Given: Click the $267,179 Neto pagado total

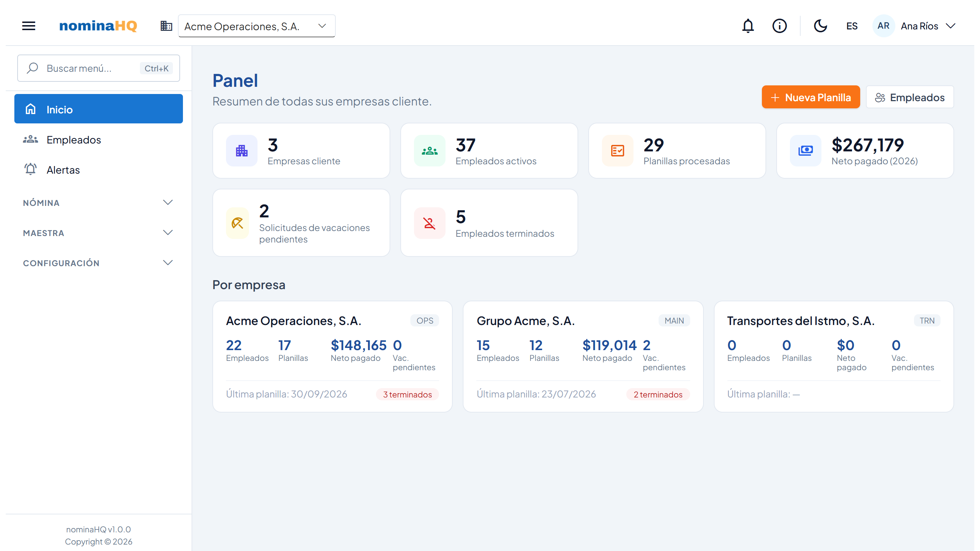Looking at the screenshot, I should coord(867,145).
